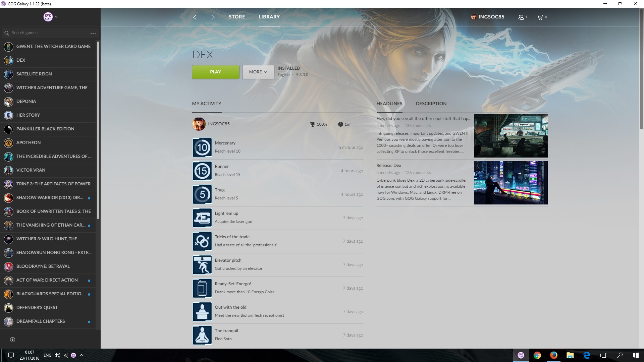The height and width of the screenshot is (362, 644).
Task: Click the 5.3.0.0 version link
Action: coord(302,75)
